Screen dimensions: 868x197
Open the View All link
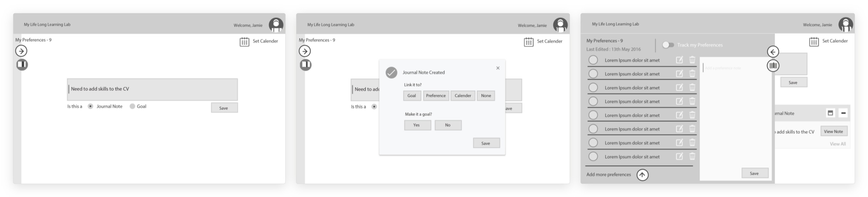pyautogui.click(x=838, y=144)
